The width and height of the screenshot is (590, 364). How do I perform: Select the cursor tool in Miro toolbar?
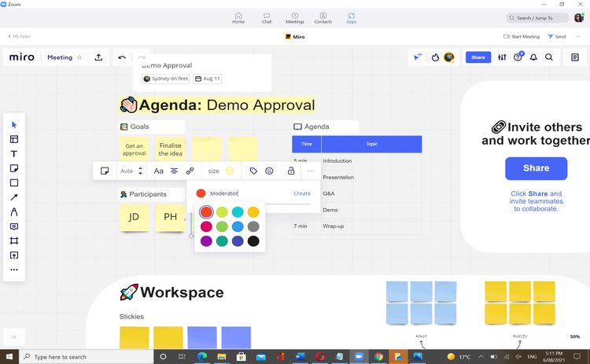coord(14,125)
